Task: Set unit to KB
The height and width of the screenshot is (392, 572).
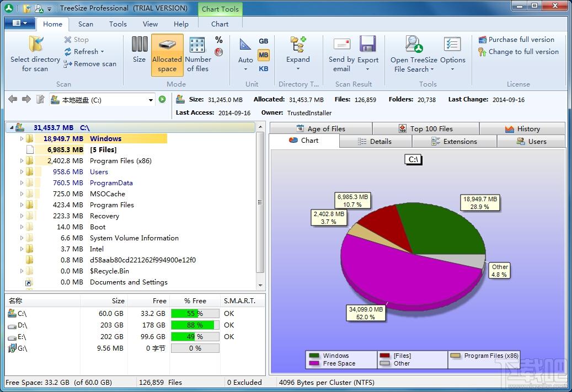Action: click(x=263, y=68)
